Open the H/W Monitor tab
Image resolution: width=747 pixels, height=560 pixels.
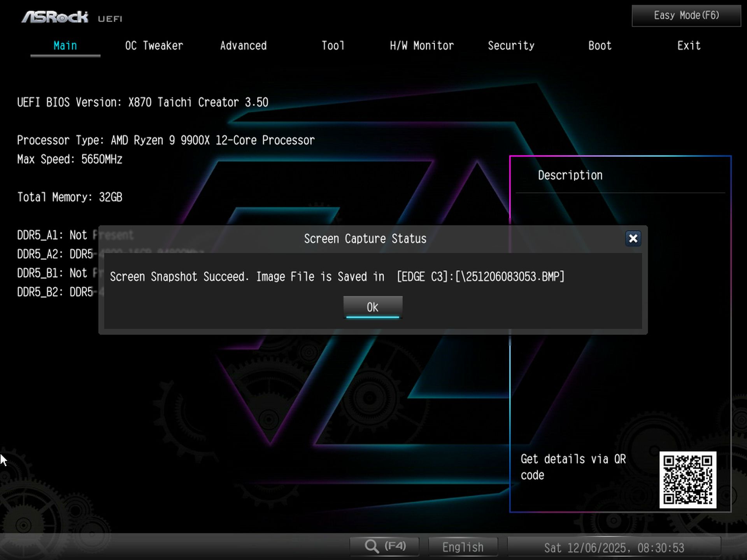(422, 45)
